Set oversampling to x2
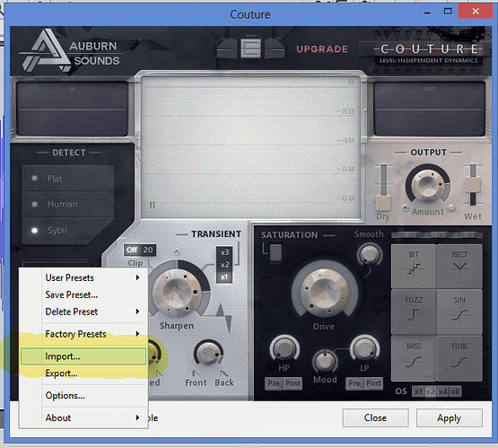 (431, 391)
